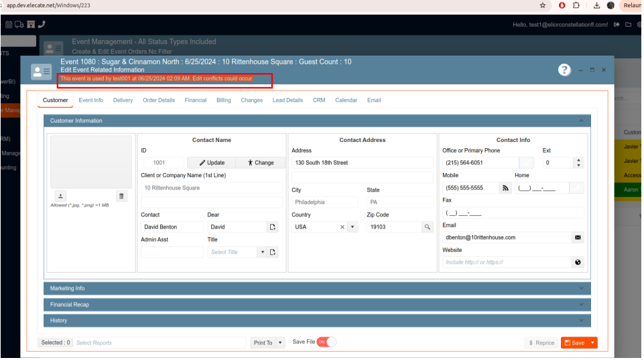
Task: Bookmark the page with the star icon
Action: 541,5
